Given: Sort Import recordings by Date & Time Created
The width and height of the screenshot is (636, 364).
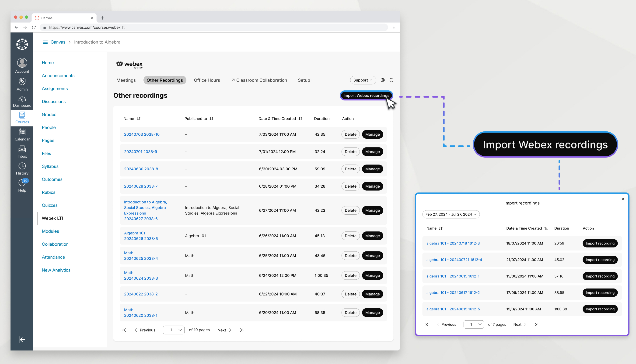Looking at the screenshot, I should pos(546,228).
